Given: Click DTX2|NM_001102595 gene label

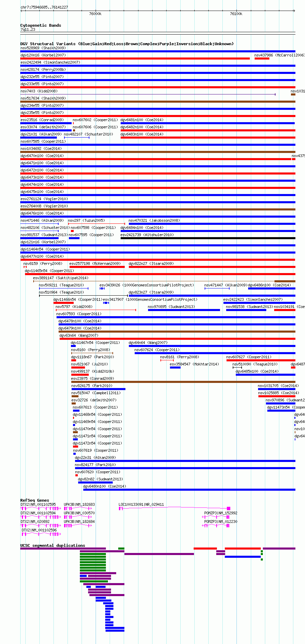Looking at the screenshot, I should coord(38,504).
